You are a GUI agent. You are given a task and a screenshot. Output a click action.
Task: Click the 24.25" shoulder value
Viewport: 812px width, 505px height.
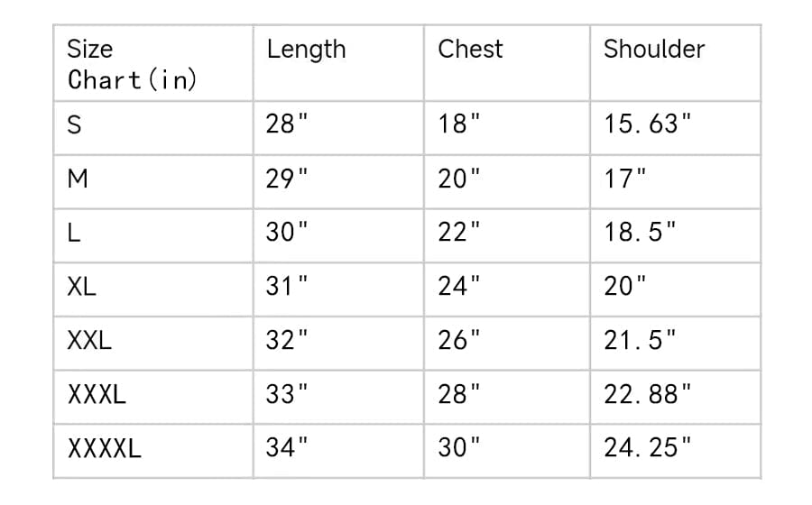648,448
